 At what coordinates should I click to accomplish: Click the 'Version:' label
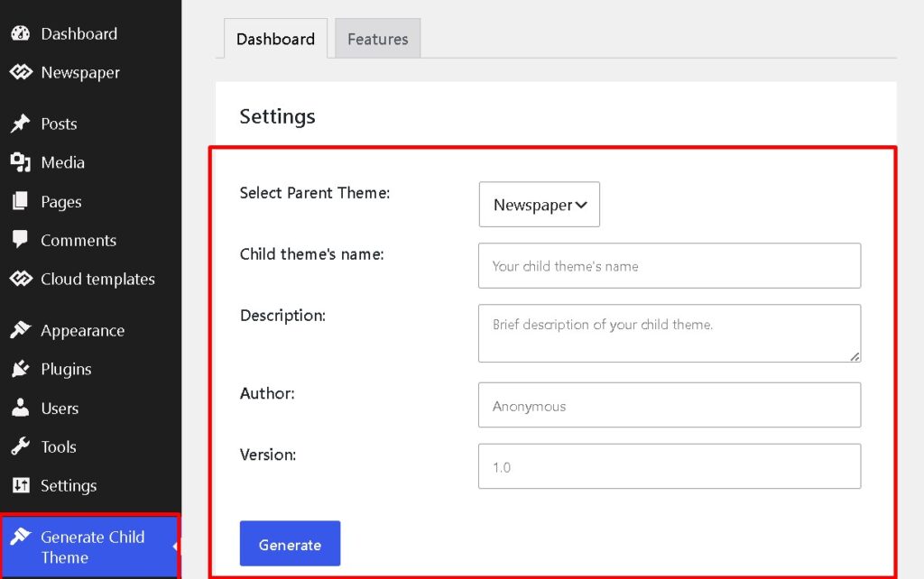[267, 455]
